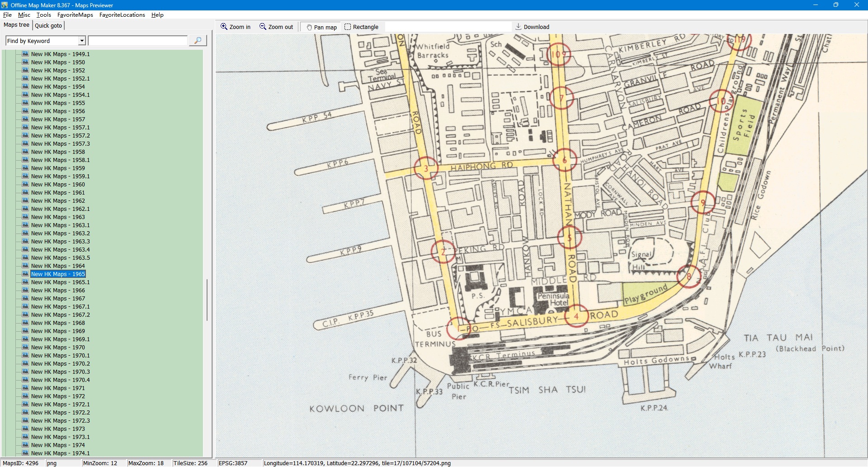Click the keyword search text field
The height and width of the screenshot is (467, 868).
(137, 41)
